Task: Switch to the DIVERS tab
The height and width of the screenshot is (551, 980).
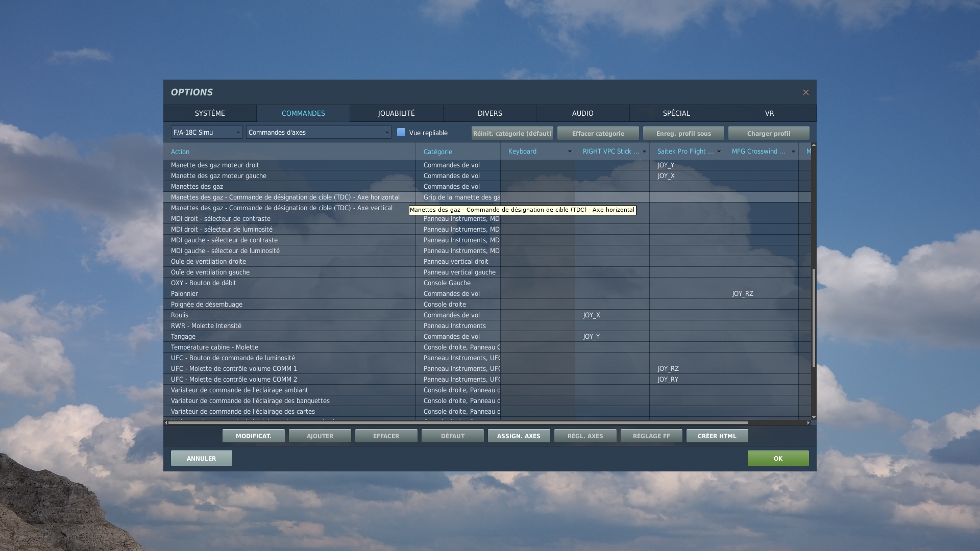Action: pos(489,113)
